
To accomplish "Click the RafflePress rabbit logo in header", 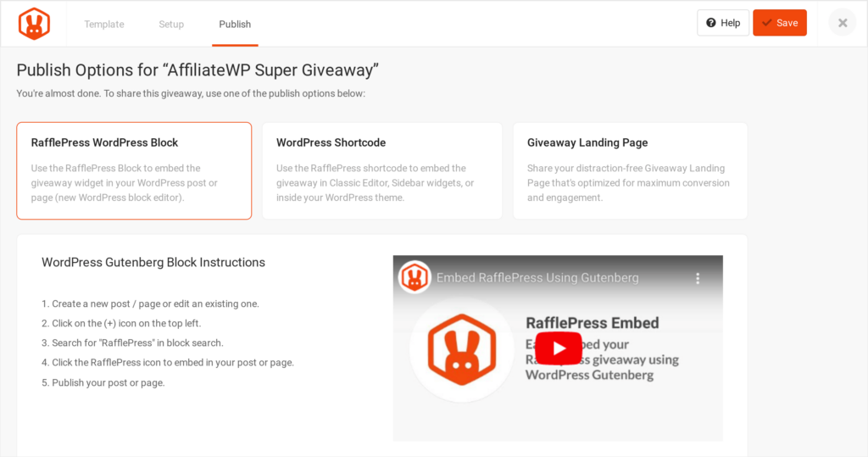I will (34, 24).
